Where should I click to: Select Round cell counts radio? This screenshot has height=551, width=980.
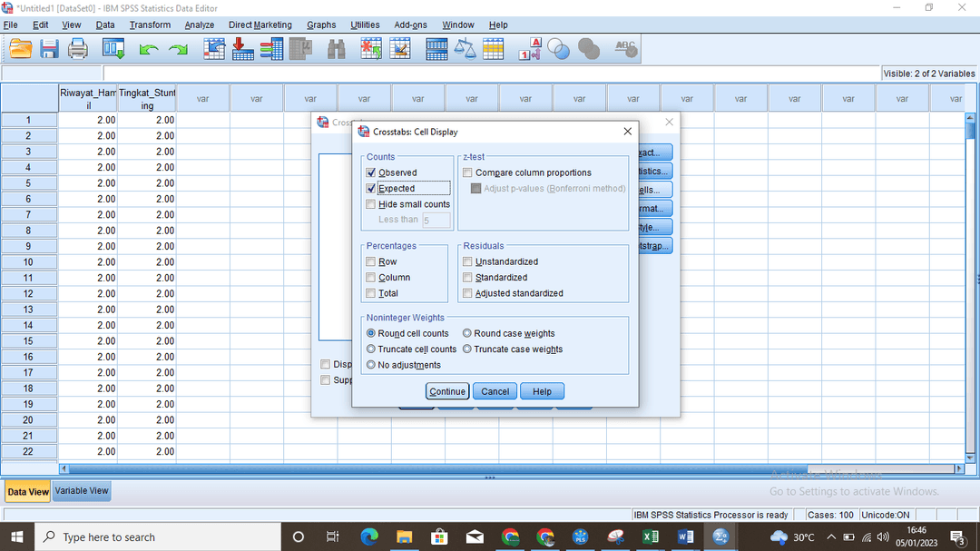(x=370, y=333)
